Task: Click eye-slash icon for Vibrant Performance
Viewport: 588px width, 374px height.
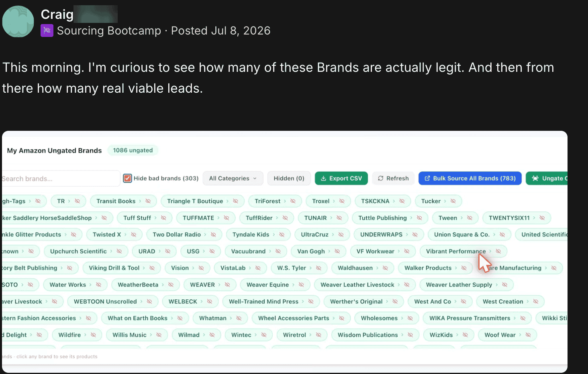Action: [x=498, y=251]
